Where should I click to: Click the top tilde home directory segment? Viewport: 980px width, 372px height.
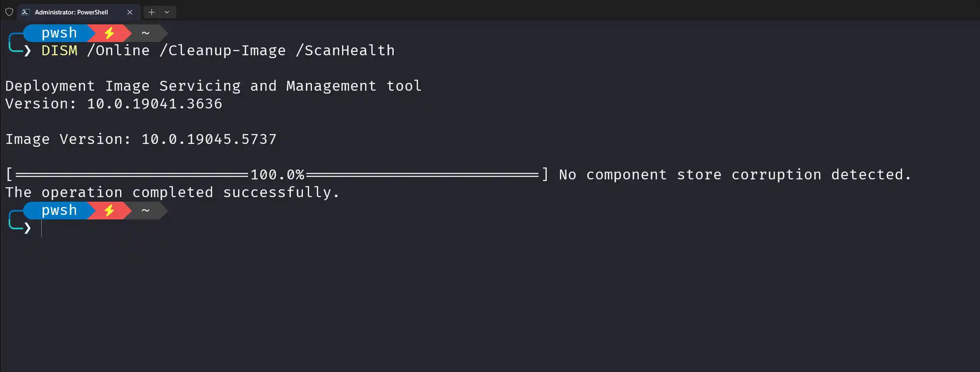(x=145, y=33)
